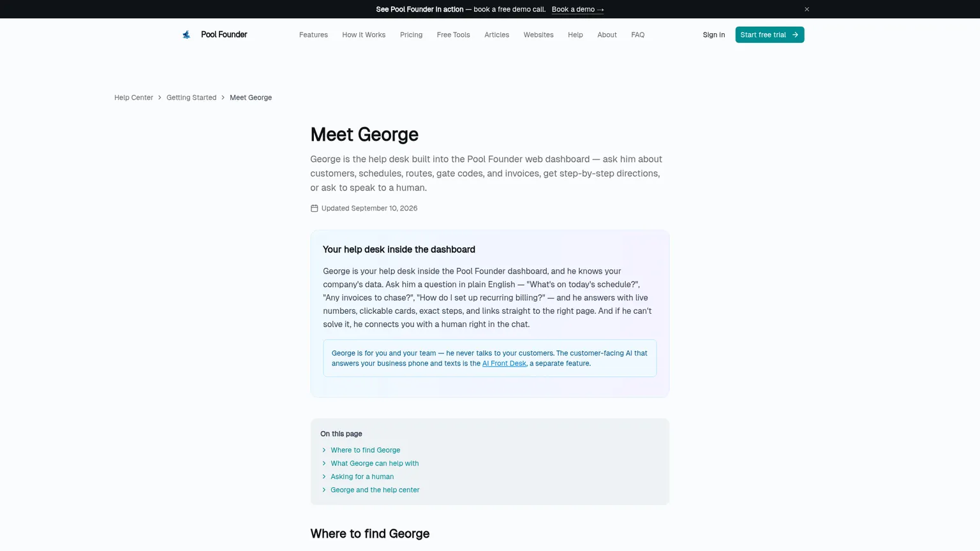Click the calendar icon beside the updated date

(x=314, y=208)
